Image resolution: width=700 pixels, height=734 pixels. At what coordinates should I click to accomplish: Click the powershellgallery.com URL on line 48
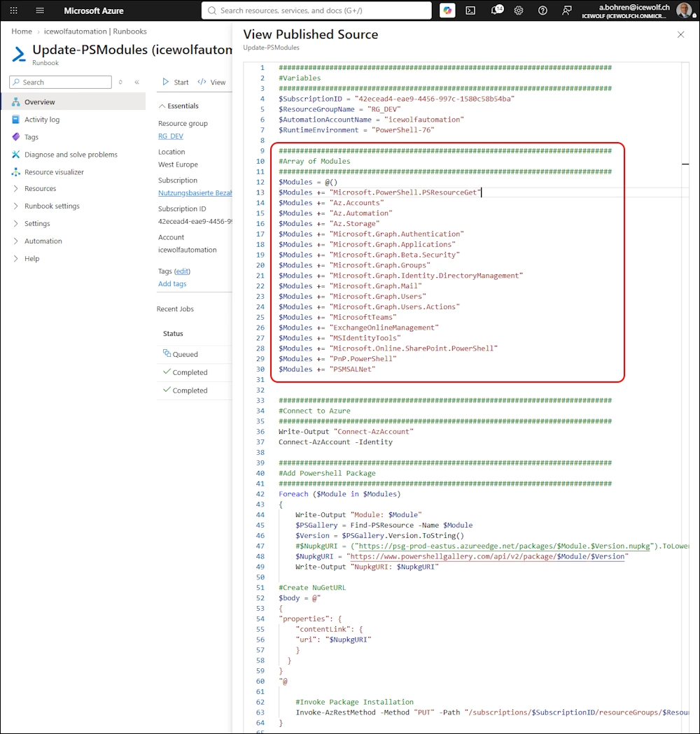(x=487, y=556)
